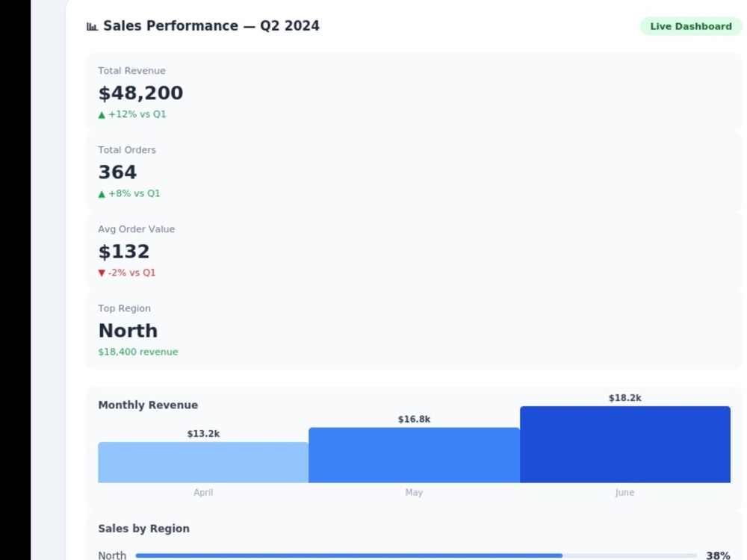Select the April revenue bar

tap(203, 462)
